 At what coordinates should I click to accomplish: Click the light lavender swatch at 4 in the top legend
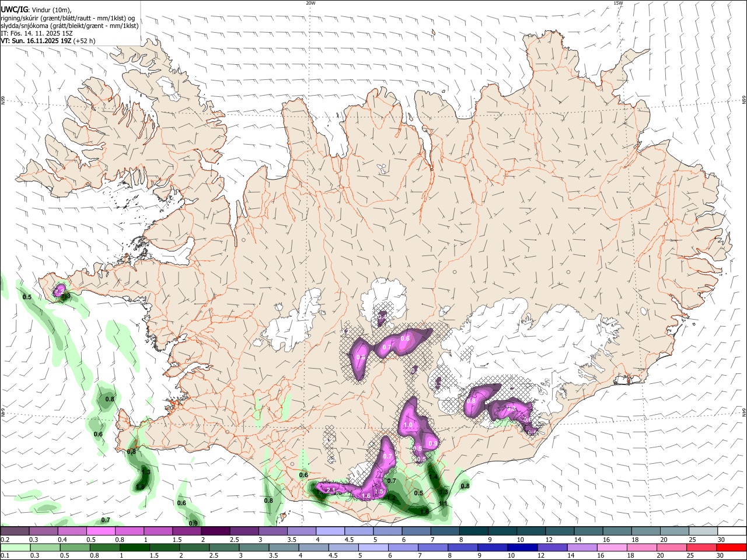tap(330, 531)
